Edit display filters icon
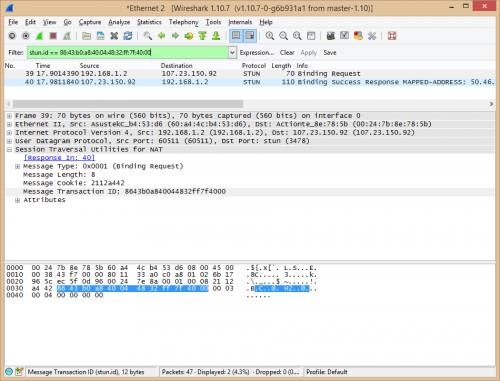The width and height of the screenshot is (500, 381). point(344,36)
